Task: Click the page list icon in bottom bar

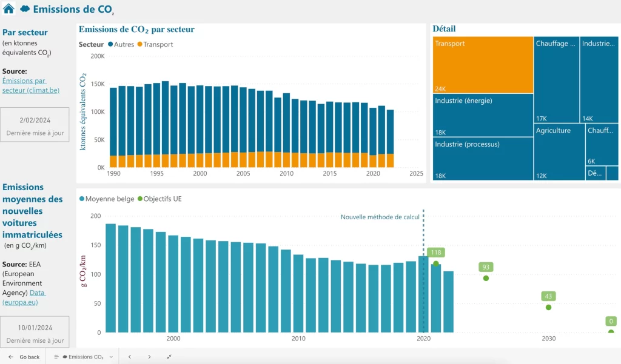Action: tap(56, 357)
